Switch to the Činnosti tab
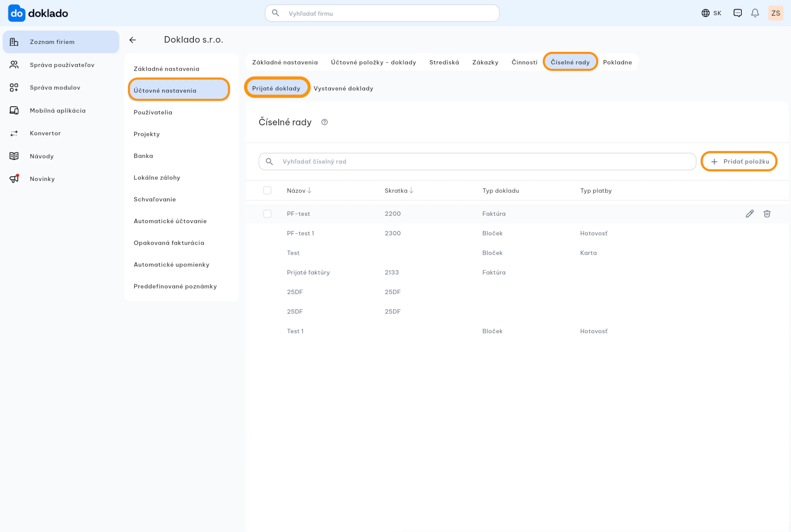The height and width of the screenshot is (532, 791). 525,62
